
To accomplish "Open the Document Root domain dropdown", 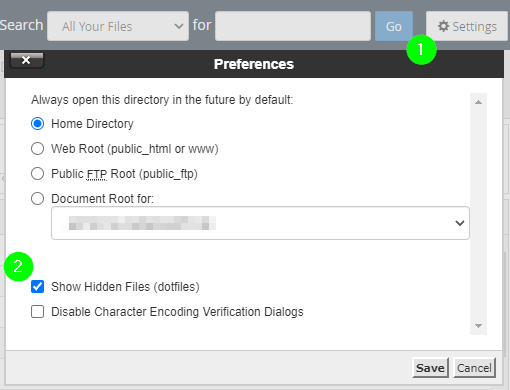I will click(x=260, y=223).
